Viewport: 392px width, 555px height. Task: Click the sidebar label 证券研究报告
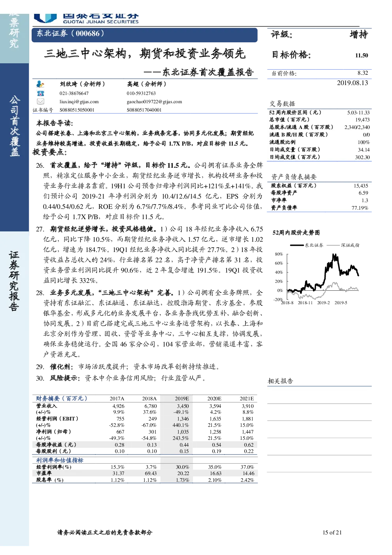[14, 281]
